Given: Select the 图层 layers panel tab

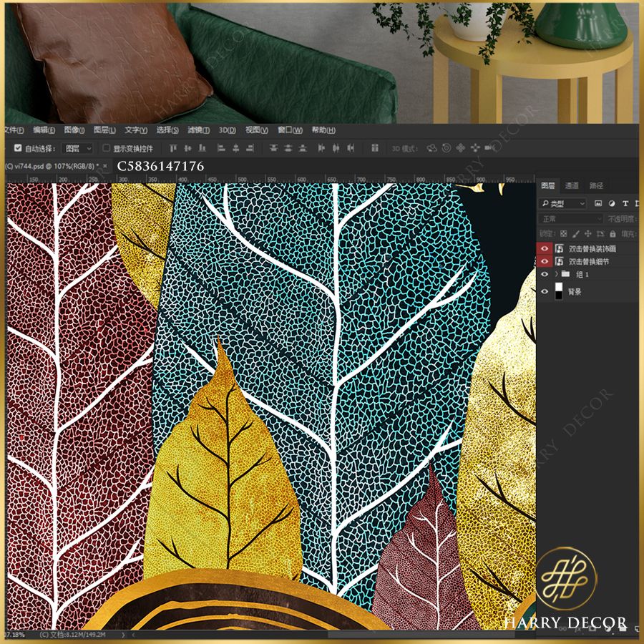Looking at the screenshot, I should tap(547, 185).
